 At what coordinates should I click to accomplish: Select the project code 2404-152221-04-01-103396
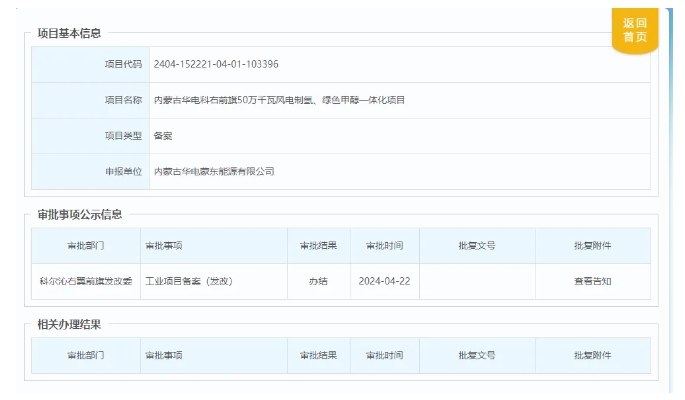point(216,64)
